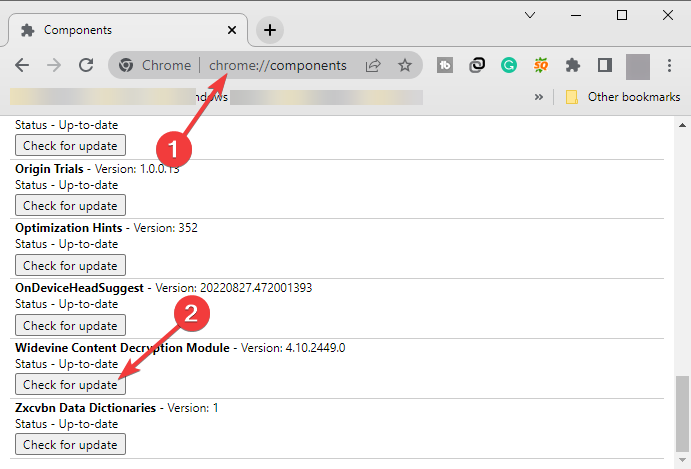This screenshot has height=469, width=691.
Task: Click the scrollbar down arrow
Action: 682,460
